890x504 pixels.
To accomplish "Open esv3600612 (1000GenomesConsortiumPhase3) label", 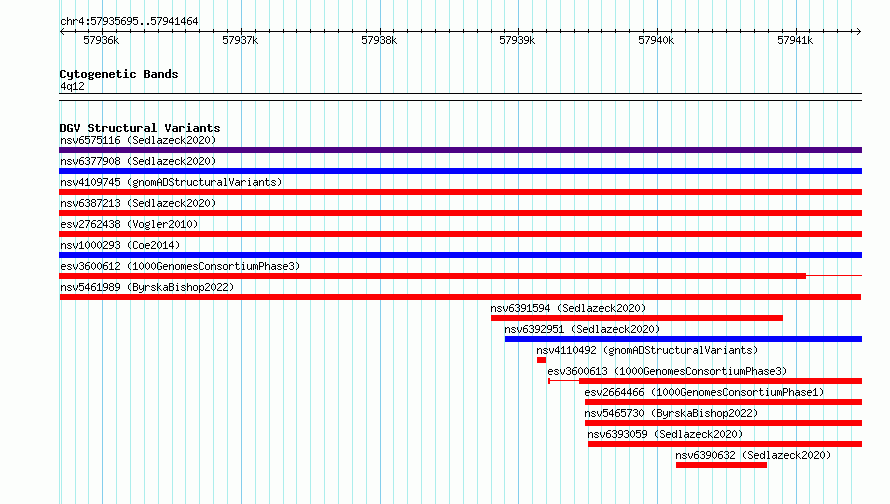I will (x=180, y=266).
